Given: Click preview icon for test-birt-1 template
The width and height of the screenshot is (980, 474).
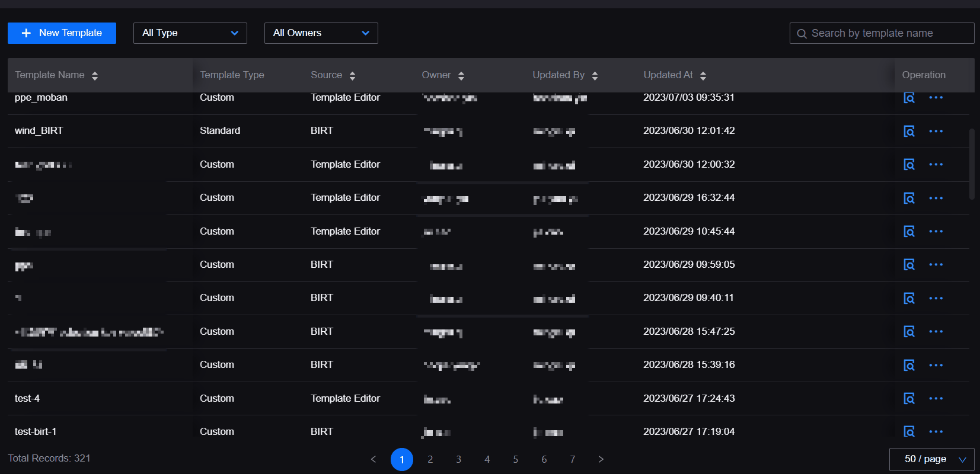Looking at the screenshot, I should tap(908, 431).
